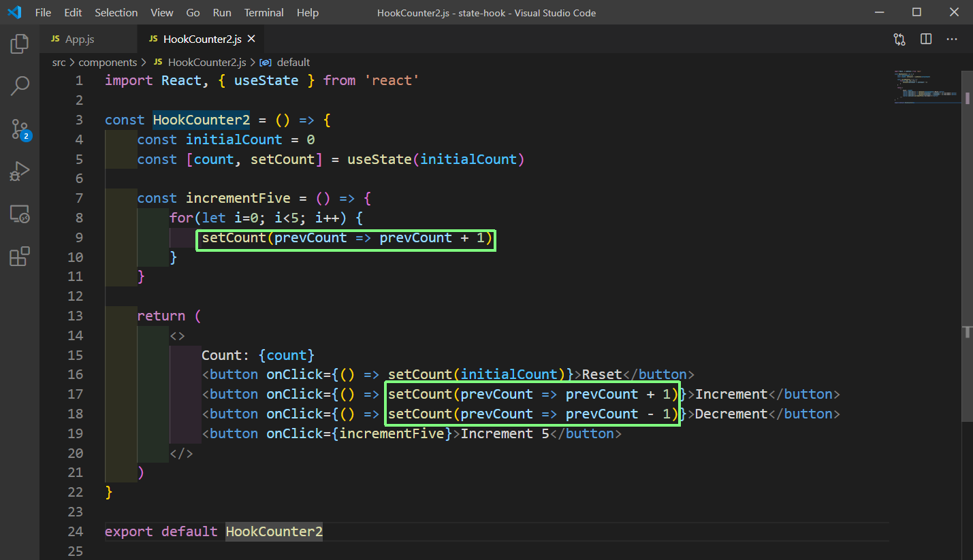The image size is (973, 560).
Task: Click line number 1 in the gutter
Action: click(x=79, y=80)
